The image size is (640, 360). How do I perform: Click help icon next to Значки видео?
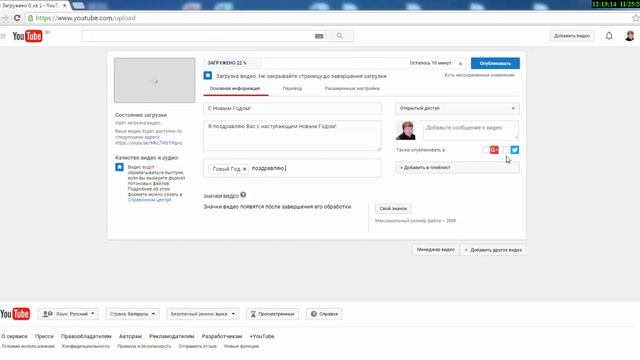tap(243, 195)
